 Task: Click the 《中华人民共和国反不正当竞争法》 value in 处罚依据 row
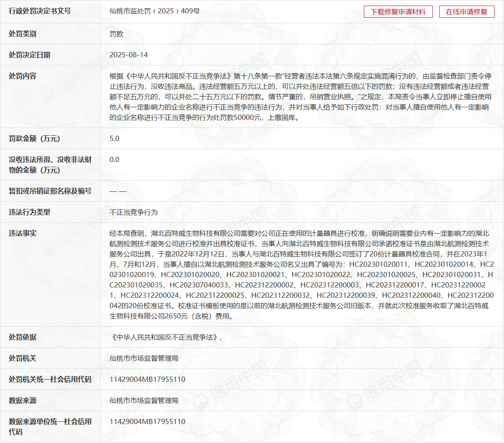pos(166,337)
